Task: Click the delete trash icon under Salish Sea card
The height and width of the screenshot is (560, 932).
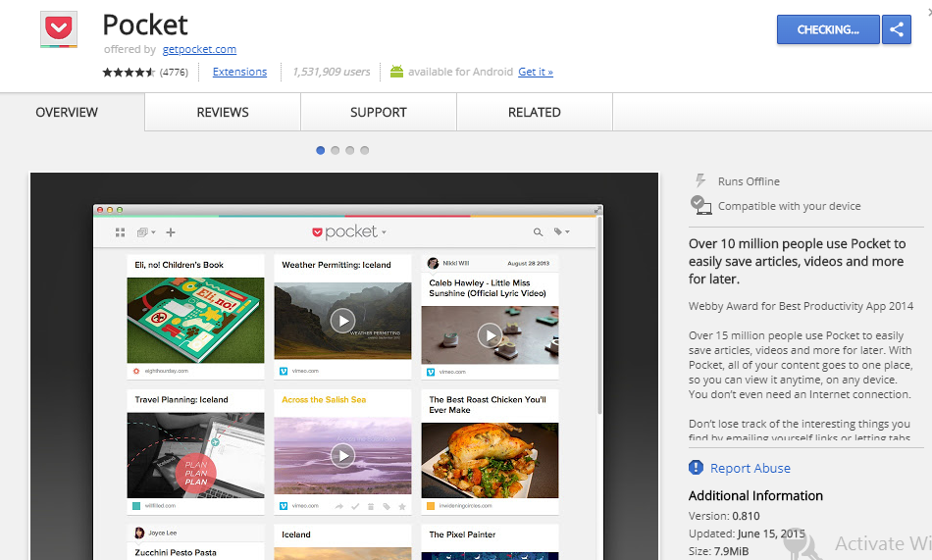Action: pos(370,506)
